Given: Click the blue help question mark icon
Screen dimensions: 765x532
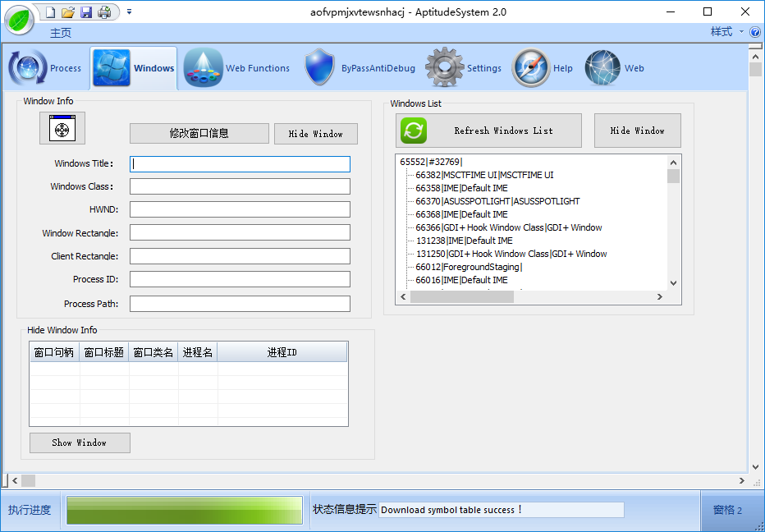Looking at the screenshot, I should pyautogui.click(x=755, y=32).
